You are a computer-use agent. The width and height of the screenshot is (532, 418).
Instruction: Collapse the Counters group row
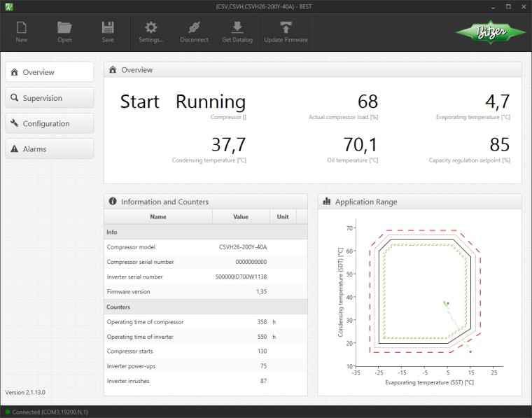(205, 307)
